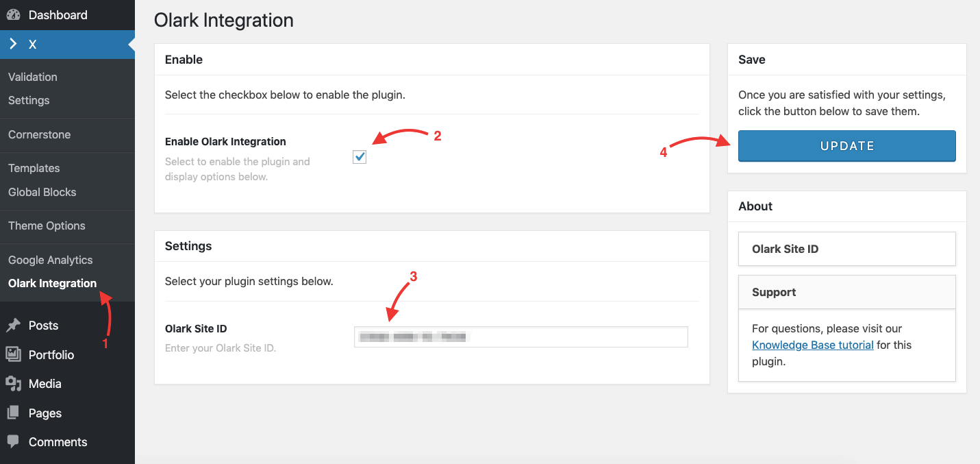This screenshot has height=464, width=980.
Task: Open Theme Options
Action: (x=46, y=225)
